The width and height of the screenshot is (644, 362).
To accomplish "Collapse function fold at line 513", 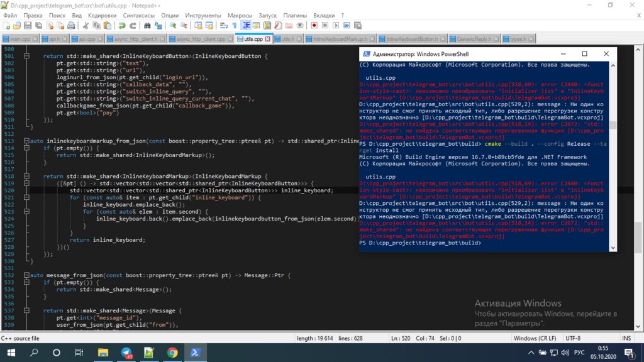I will point(26,141).
